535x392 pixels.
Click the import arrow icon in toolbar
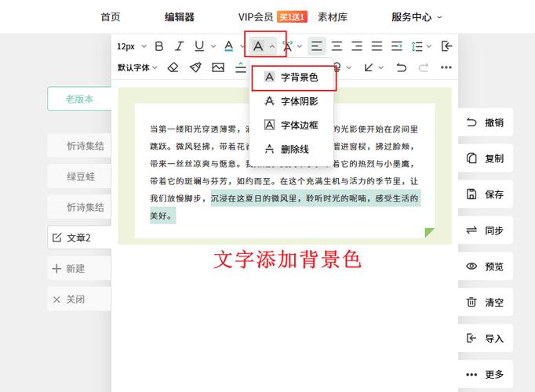[446, 46]
